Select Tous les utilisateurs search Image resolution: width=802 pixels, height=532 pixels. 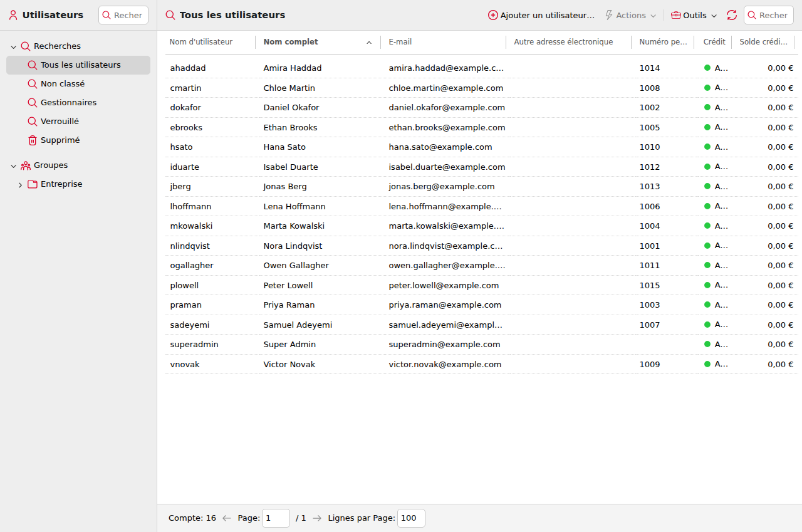78,65
